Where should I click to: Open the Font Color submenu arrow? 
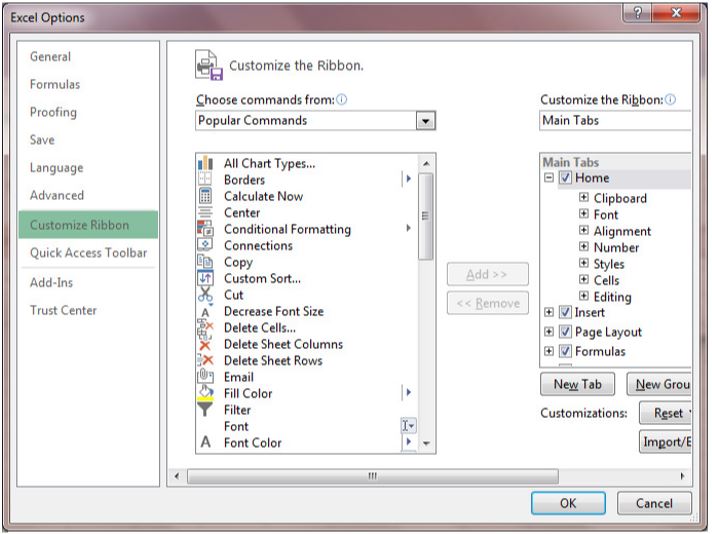pos(408,441)
